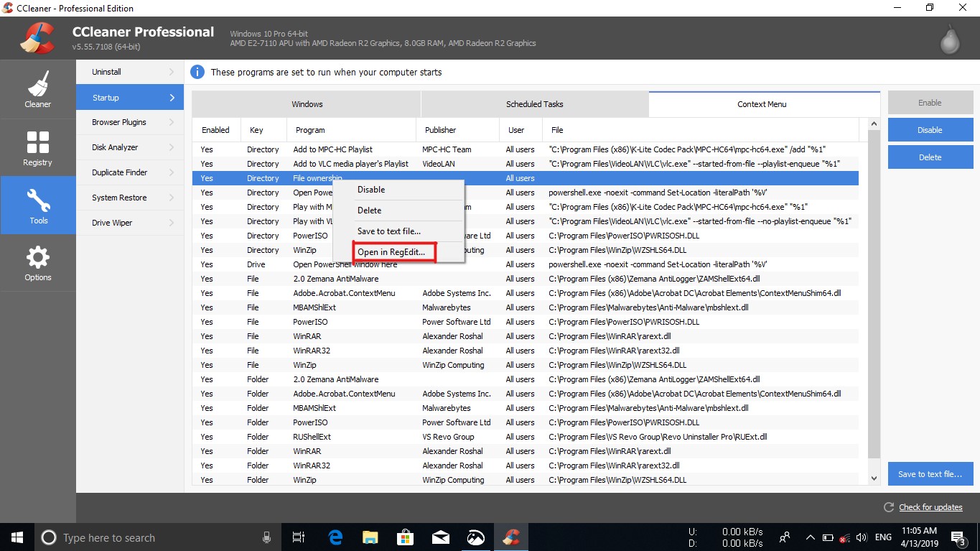Select the Adobe.Acrobat.ContextMenu File row
980x551 pixels.
click(x=525, y=293)
